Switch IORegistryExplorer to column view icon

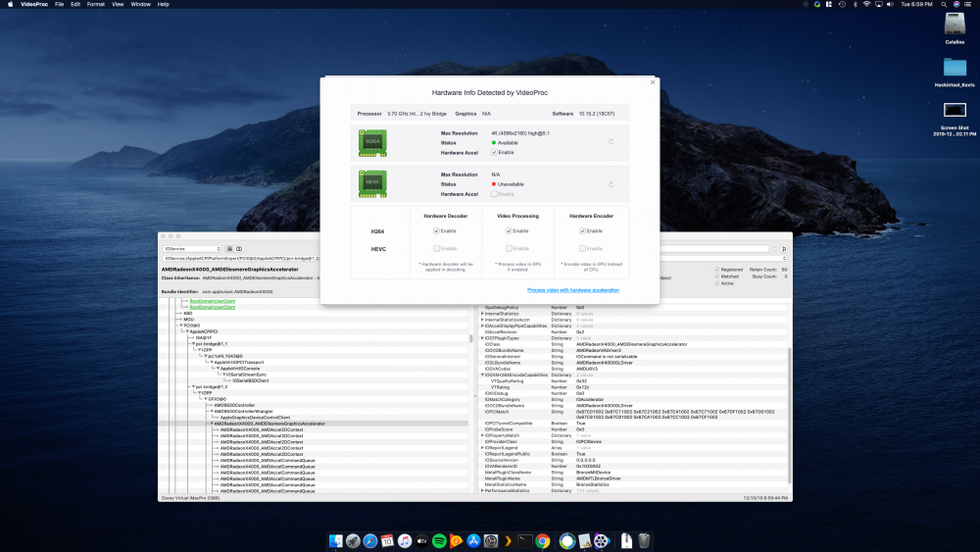239,249
